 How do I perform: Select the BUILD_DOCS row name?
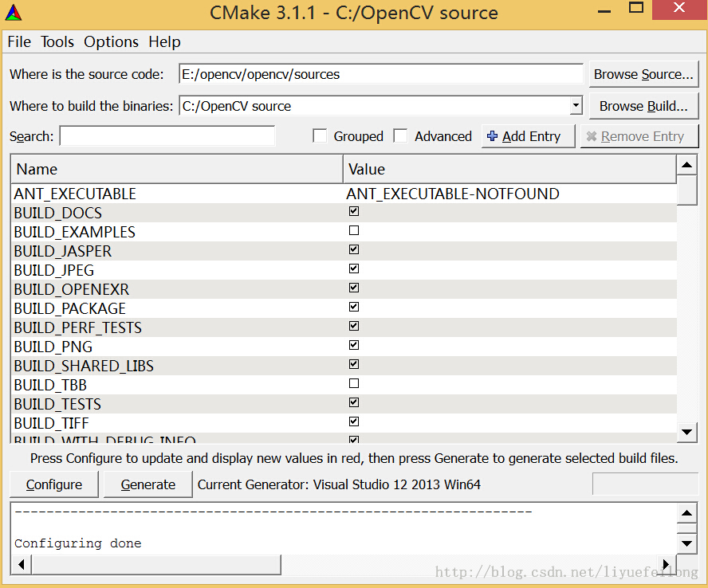(57, 213)
